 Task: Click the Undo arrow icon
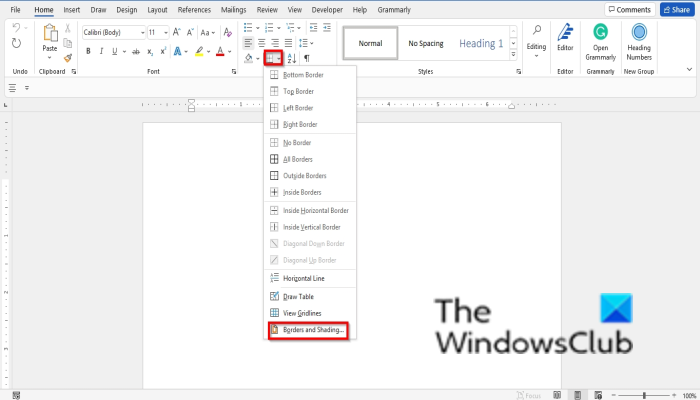pos(16,28)
